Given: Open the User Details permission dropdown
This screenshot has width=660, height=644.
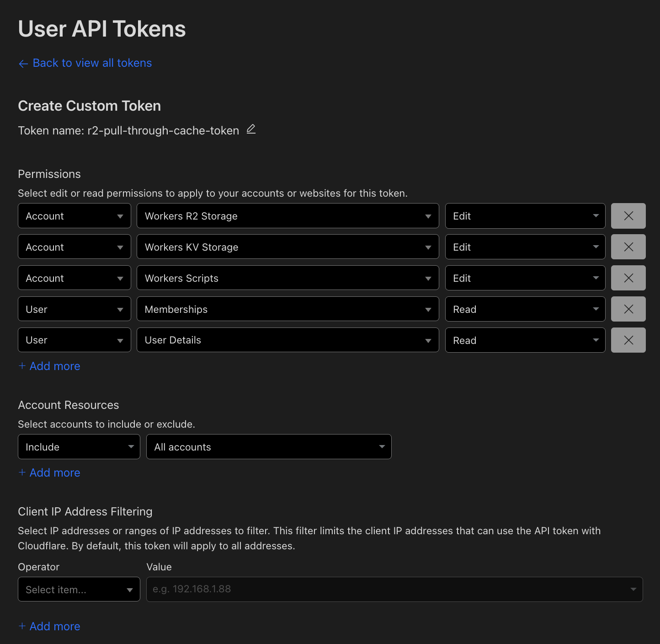Looking at the screenshot, I should (288, 340).
